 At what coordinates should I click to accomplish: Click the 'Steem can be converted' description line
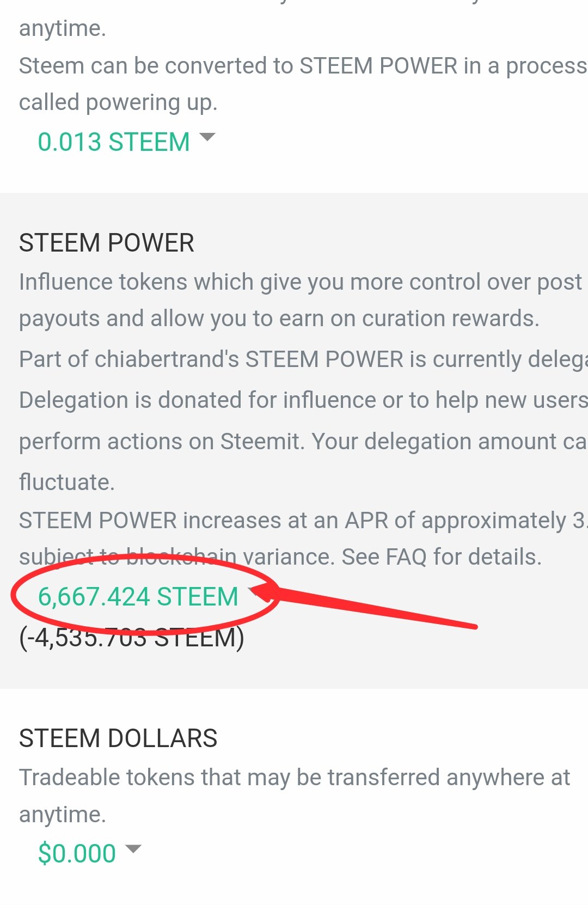(x=303, y=66)
